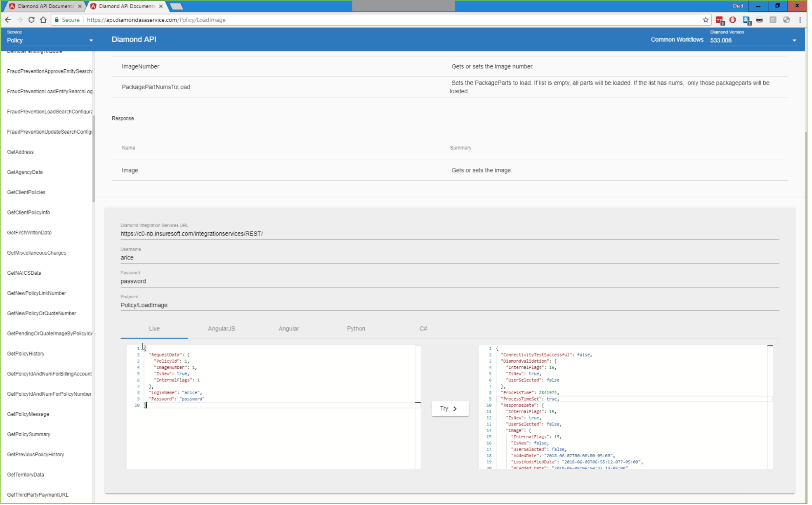Open the Common Workflows link
This screenshot has width=812, height=505.
(677, 40)
